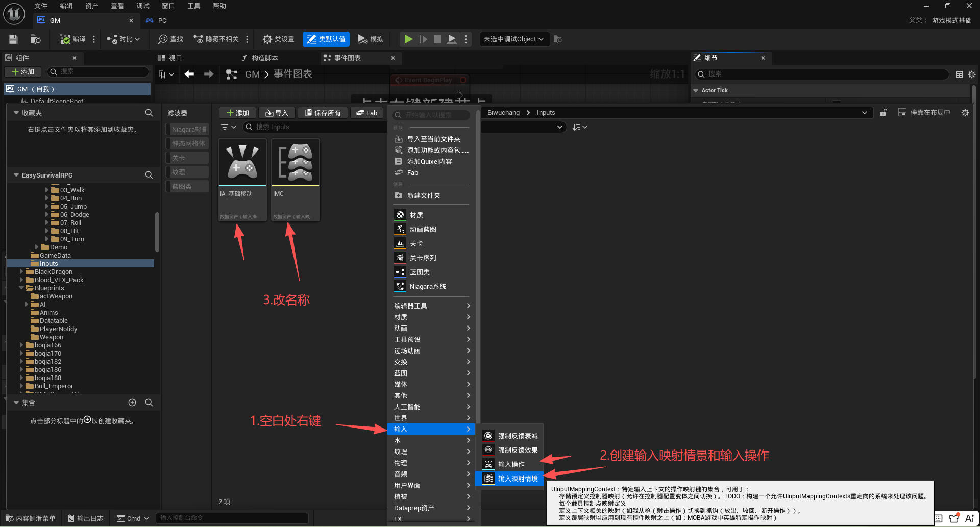Click the 模拟 simulate button
The height and width of the screenshot is (527, 980).
pos(371,39)
